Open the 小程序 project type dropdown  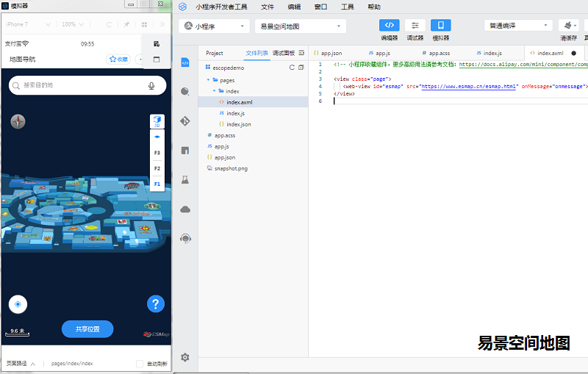coord(214,26)
